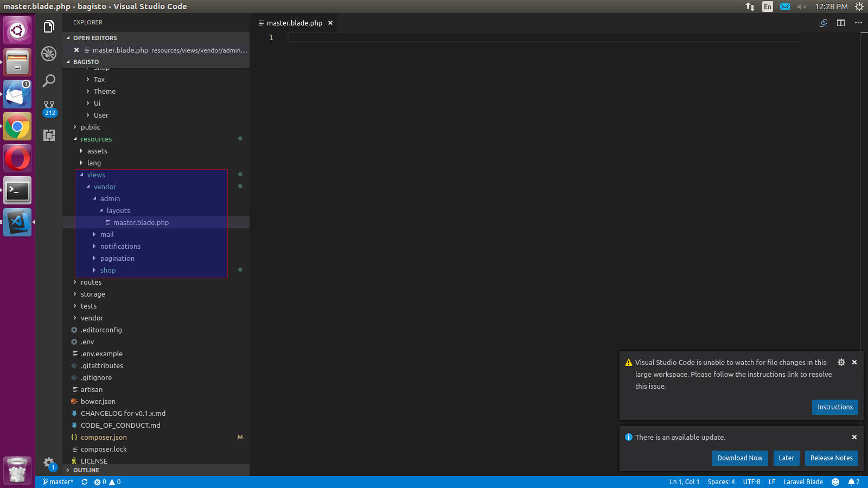Click the feedback smiley in status bar

[835, 482]
